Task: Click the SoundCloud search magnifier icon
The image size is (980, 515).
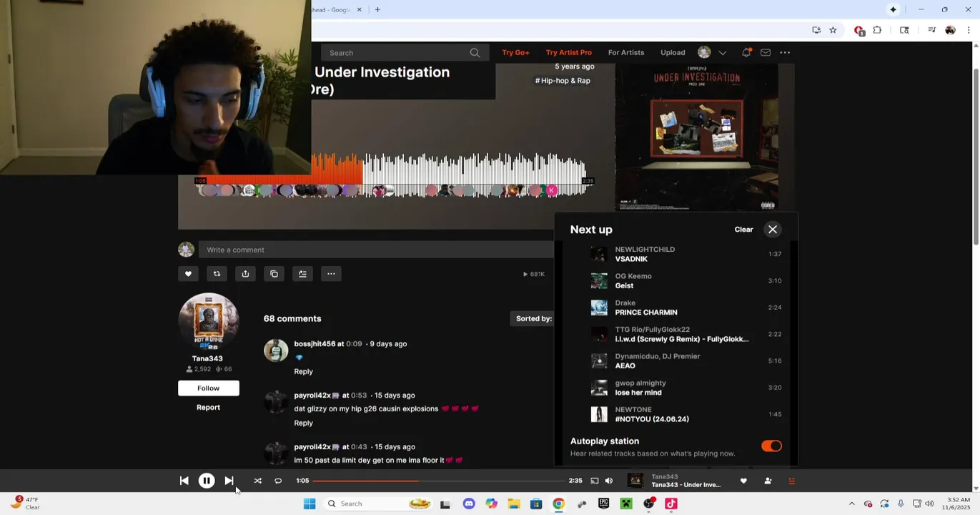Action: 475,53
